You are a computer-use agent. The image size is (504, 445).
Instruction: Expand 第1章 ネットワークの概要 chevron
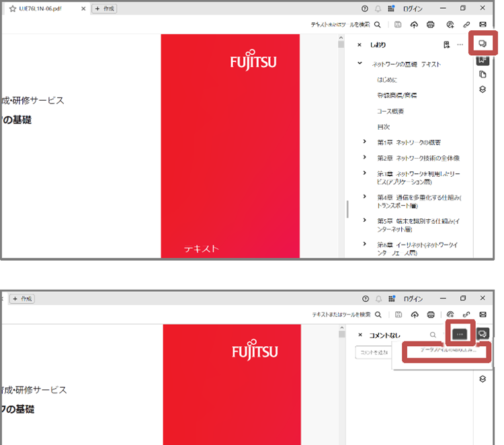pos(364,141)
